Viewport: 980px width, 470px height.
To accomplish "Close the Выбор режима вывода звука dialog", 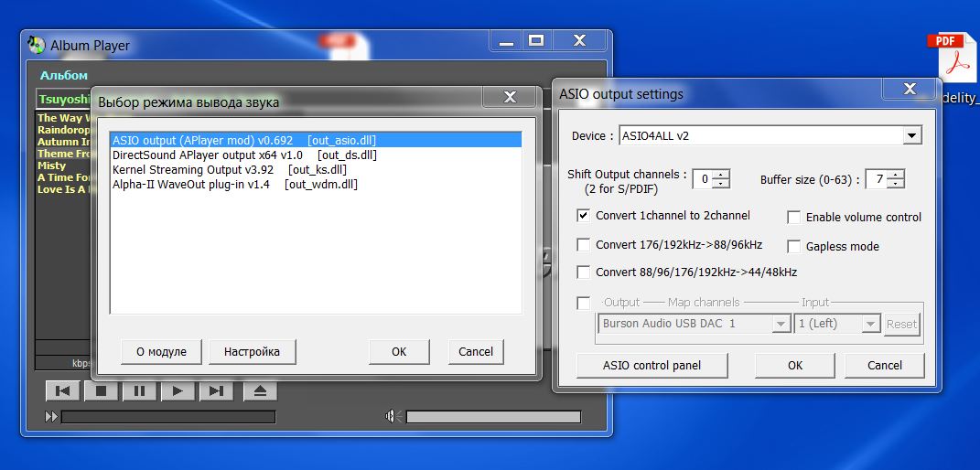I will click(510, 97).
